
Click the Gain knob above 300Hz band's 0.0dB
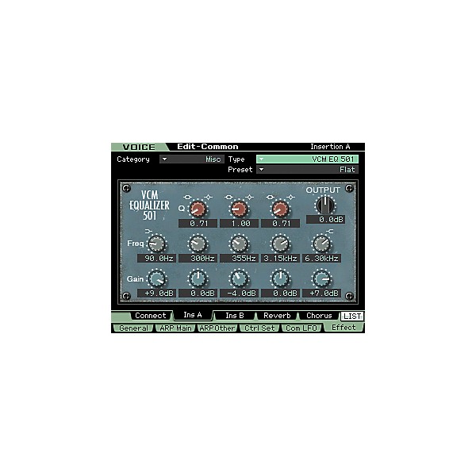198,278
